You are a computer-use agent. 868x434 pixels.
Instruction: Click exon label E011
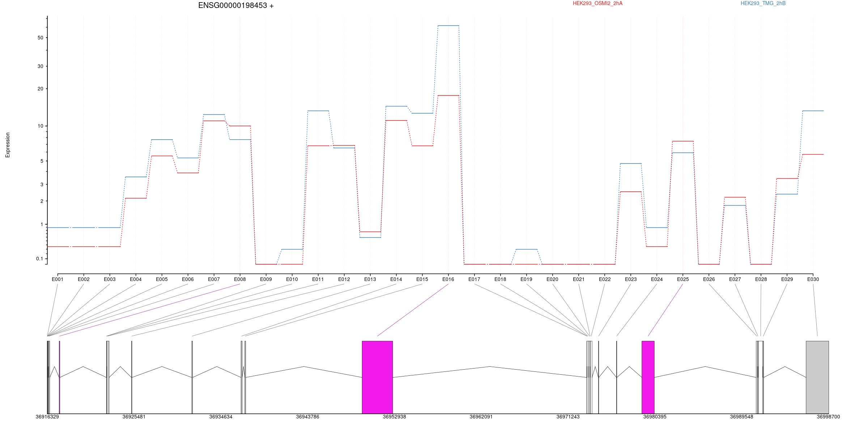click(318, 279)
